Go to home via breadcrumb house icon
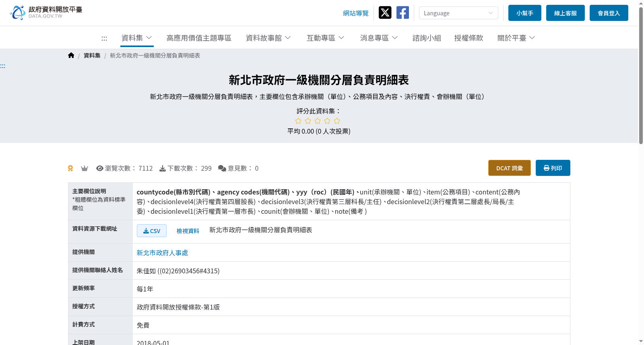 tap(71, 56)
